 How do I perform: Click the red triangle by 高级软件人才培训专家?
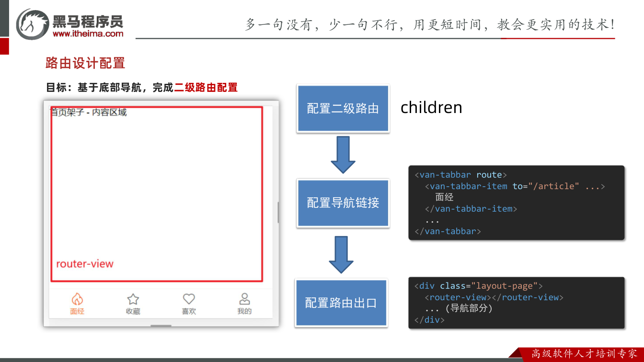[517, 352]
